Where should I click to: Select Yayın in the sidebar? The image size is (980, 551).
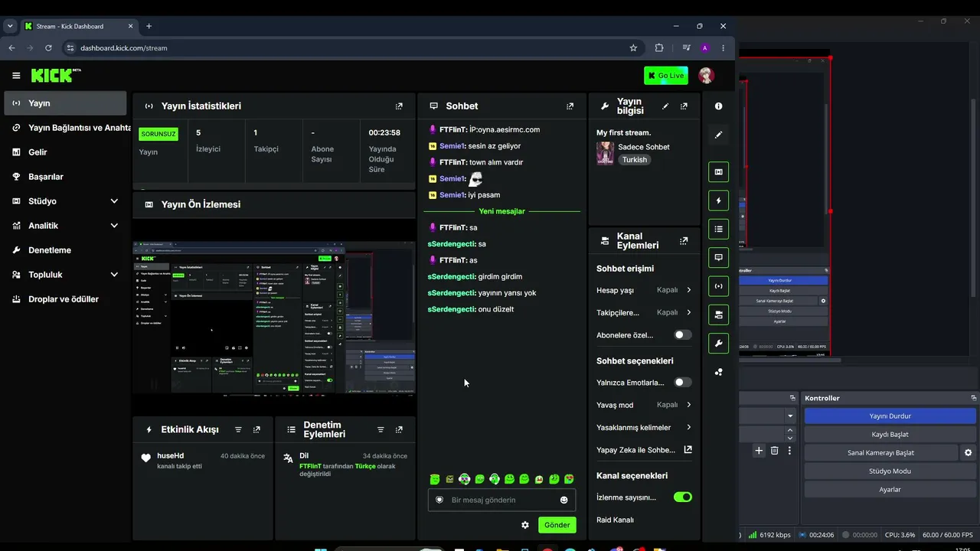click(x=65, y=103)
